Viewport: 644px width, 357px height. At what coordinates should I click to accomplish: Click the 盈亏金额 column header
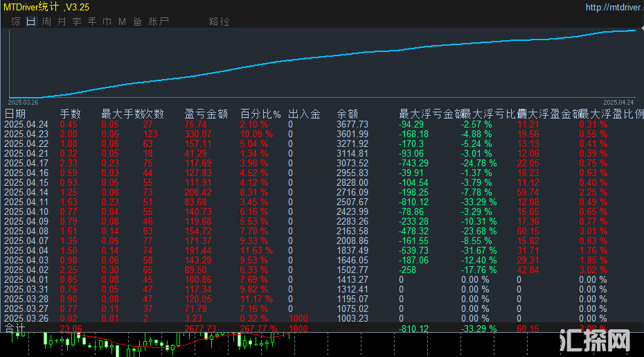pyautogui.click(x=206, y=114)
